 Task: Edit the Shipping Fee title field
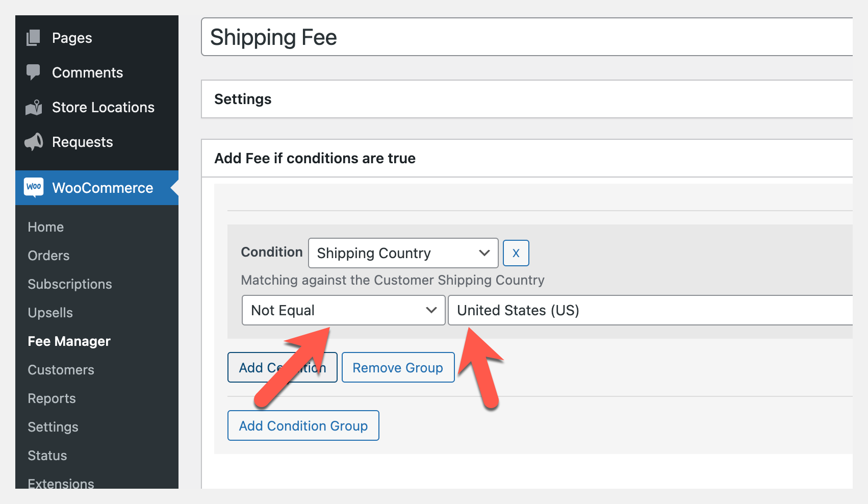click(525, 37)
